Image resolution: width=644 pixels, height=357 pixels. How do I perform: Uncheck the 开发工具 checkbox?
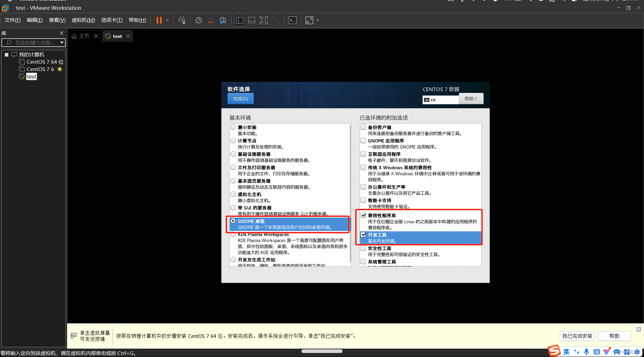click(x=363, y=235)
